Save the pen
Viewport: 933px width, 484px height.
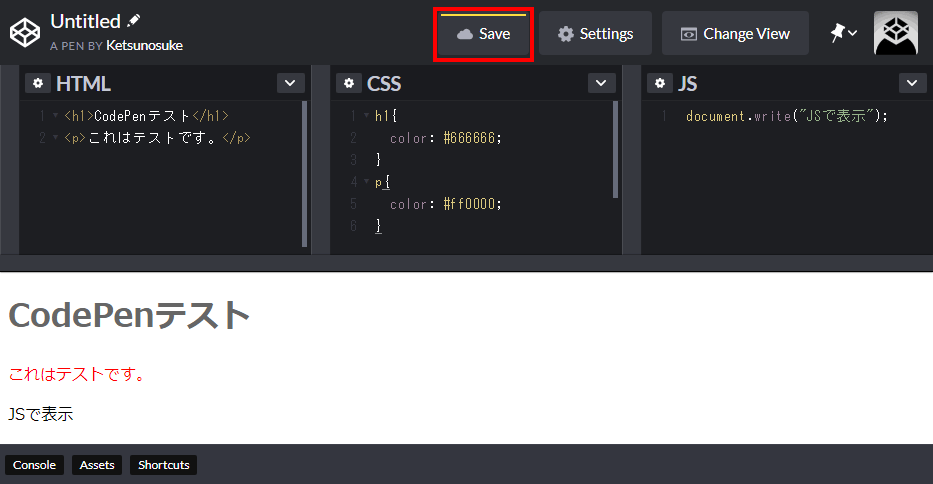483,34
